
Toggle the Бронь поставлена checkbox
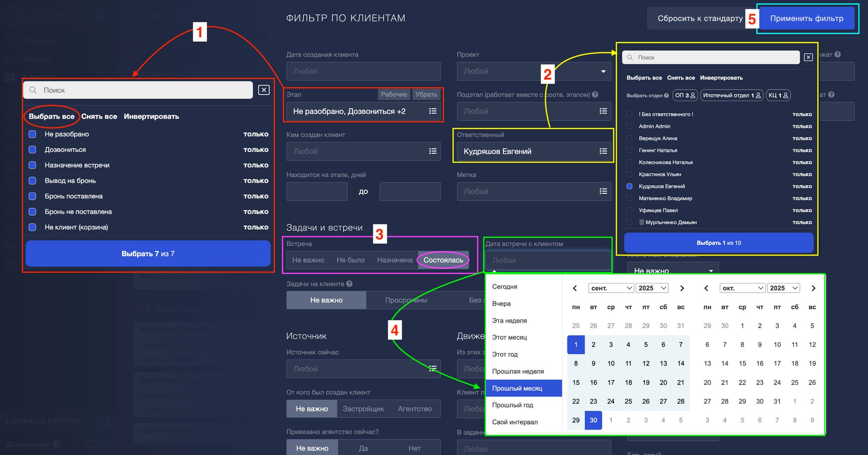[x=32, y=196]
